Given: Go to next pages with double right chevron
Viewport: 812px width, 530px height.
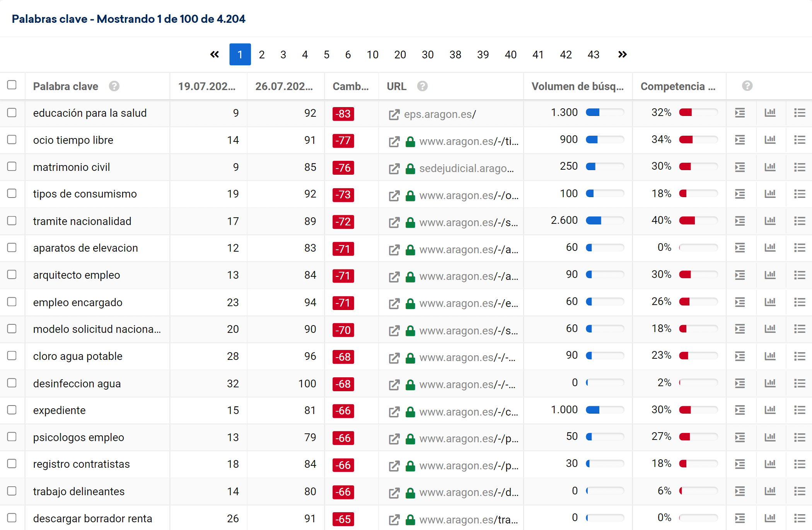Looking at the screenshot, I should coord(622,55).
